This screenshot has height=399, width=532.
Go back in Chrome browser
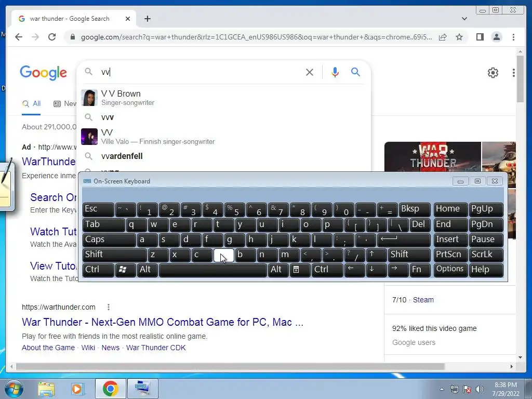[19, 37]
